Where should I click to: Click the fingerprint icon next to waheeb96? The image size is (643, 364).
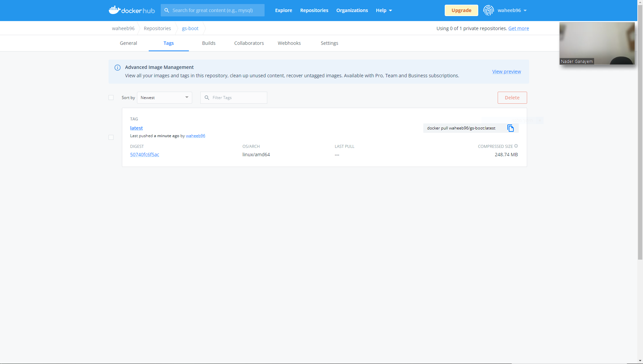point(488,10)
